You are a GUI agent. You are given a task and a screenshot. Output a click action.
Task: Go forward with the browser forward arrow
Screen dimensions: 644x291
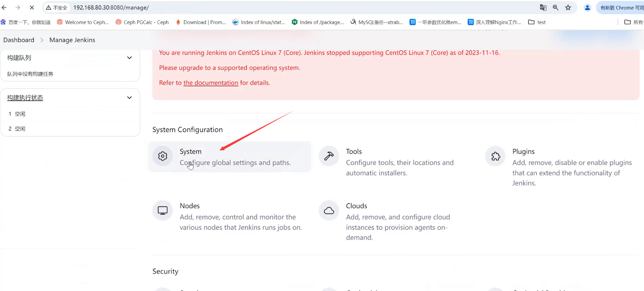[x=18, y=8]
